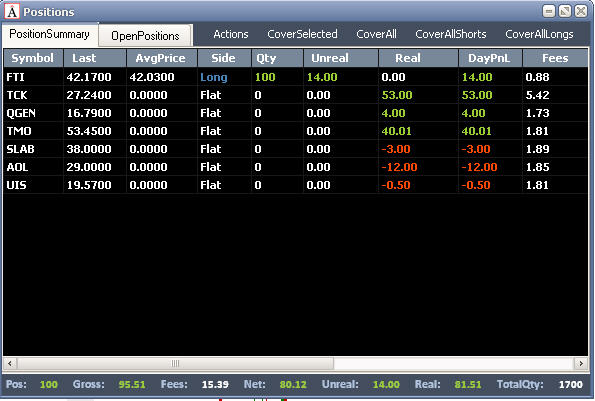Click the right scroll arrow of horizontal scrollbar

click(x=581, y=363)
